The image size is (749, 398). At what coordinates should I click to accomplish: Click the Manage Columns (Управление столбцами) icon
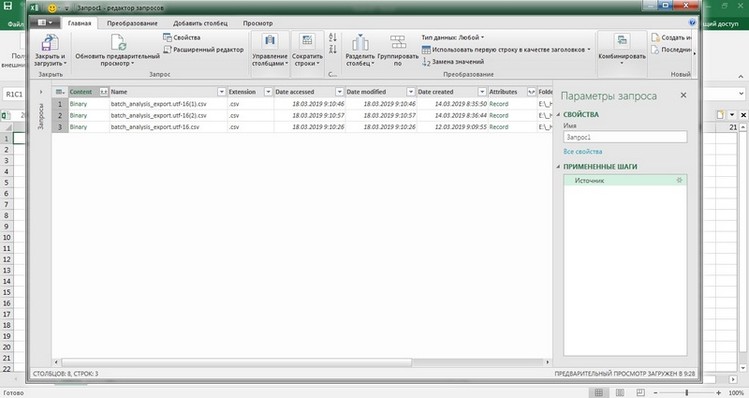[270, 42]
